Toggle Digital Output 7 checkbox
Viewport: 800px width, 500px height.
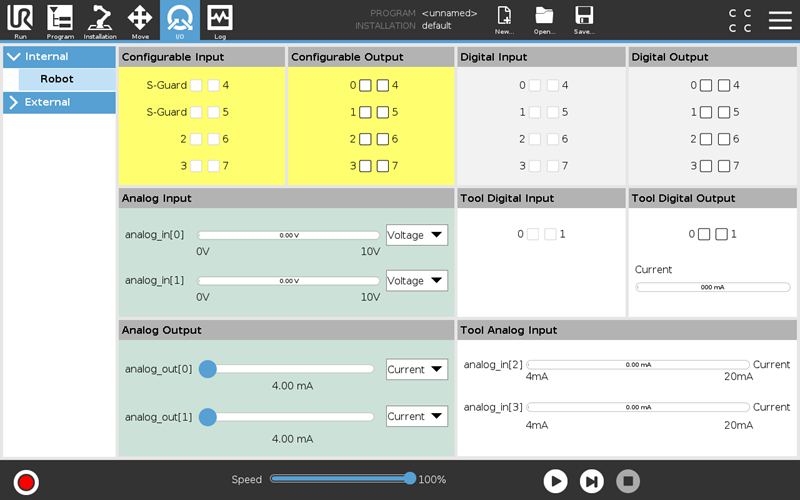click(724, 166)
